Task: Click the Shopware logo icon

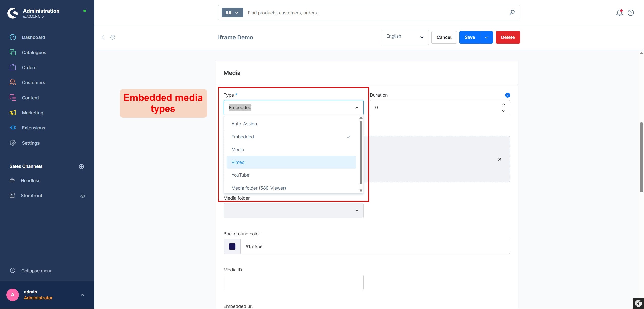Action: click(x=13, y=13)
